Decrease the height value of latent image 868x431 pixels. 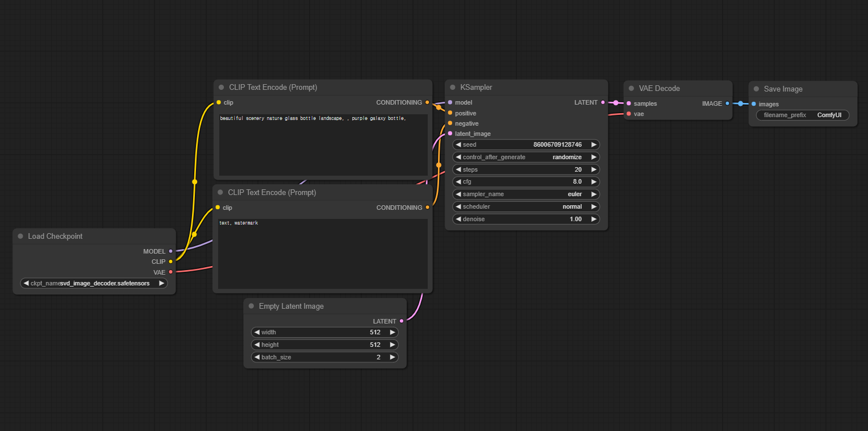[x=257, y=345]
